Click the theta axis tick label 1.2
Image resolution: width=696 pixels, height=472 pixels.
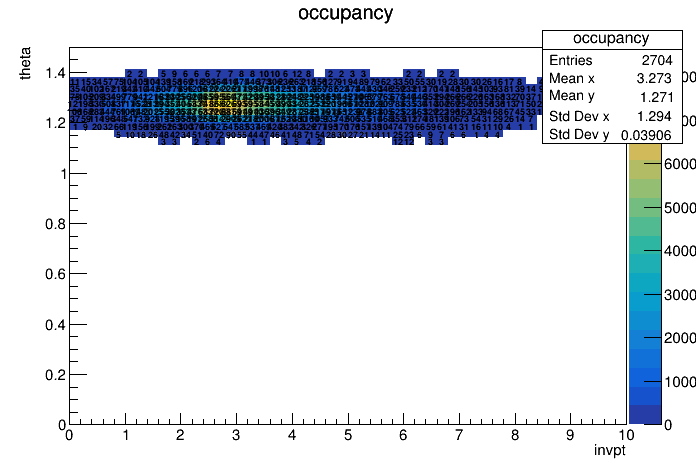click(55, 123)
